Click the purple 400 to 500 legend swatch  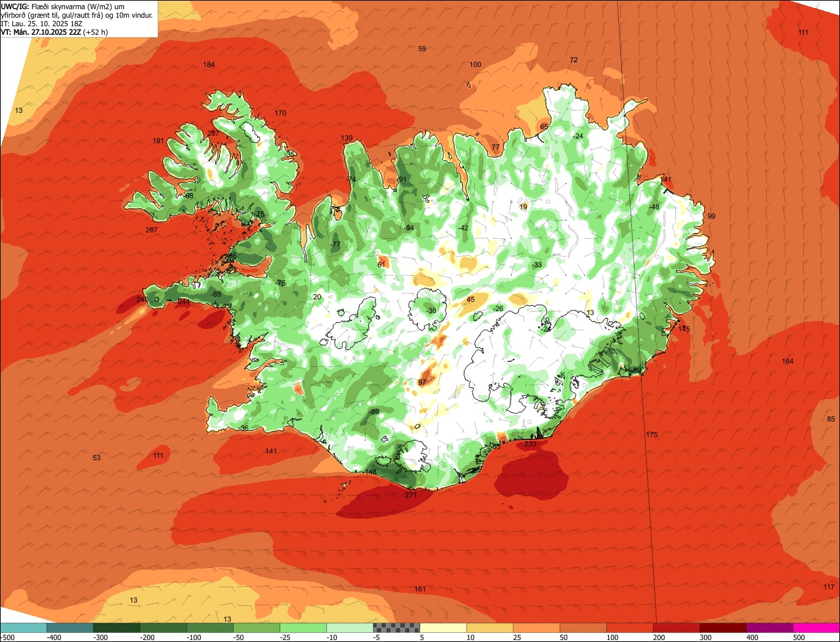coord(768,628)
